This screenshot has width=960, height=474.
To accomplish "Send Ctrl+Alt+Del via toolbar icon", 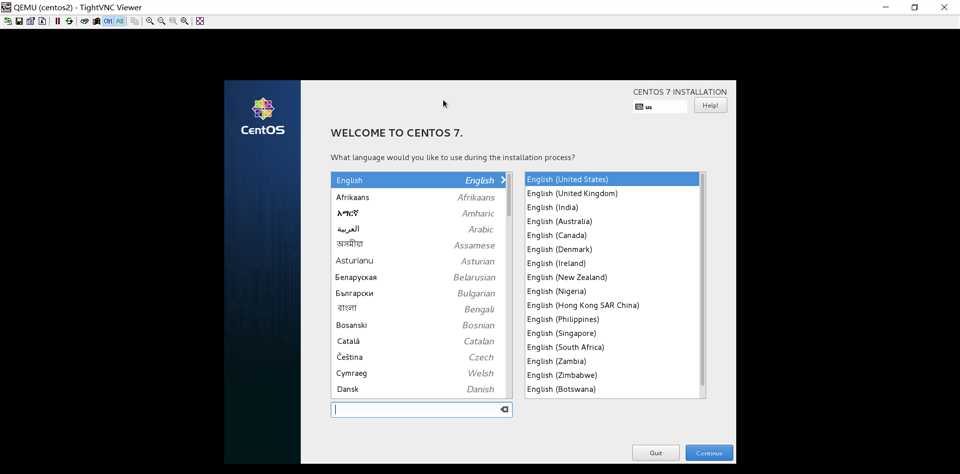I will tap(84, 21).
